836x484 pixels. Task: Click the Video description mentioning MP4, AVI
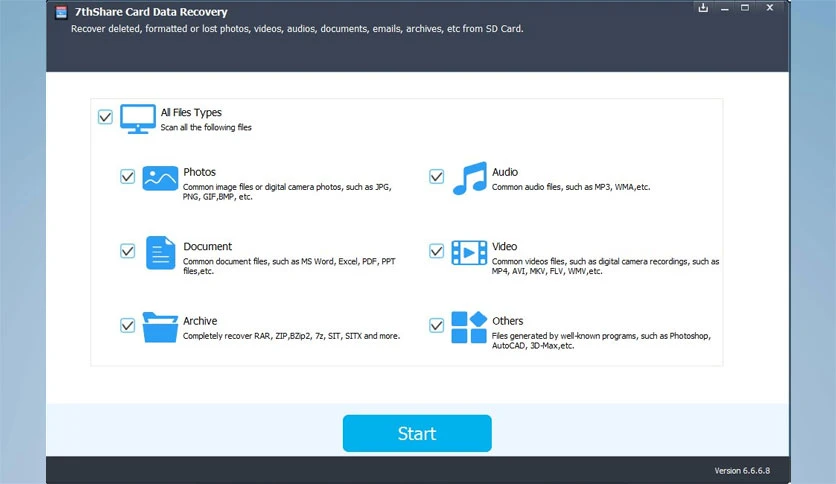click(605, 266)
